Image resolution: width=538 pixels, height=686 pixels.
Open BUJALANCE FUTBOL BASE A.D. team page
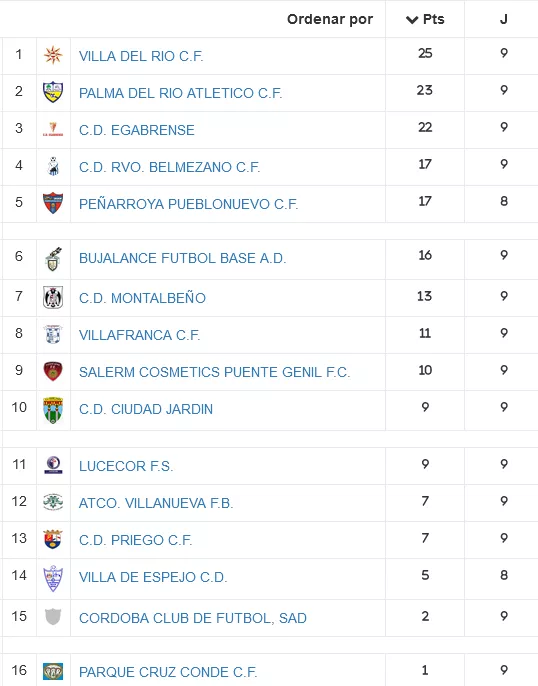[182, 258]
